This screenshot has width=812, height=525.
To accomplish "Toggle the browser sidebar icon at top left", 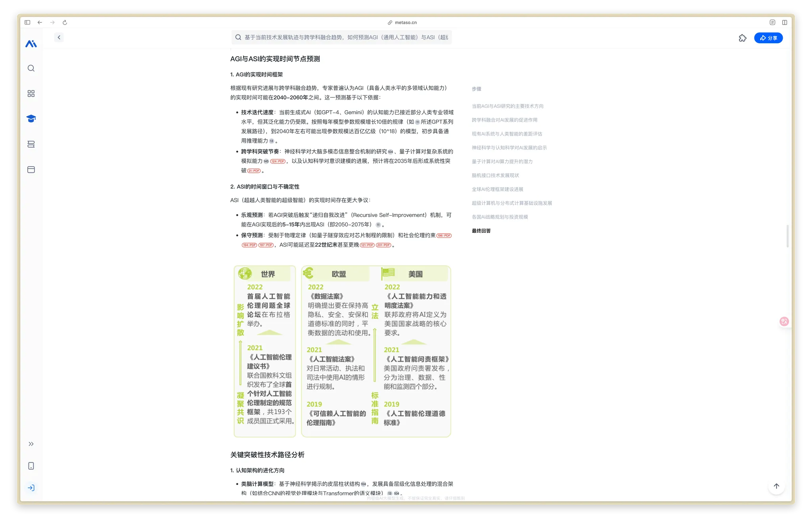I will tap(27, 23).
